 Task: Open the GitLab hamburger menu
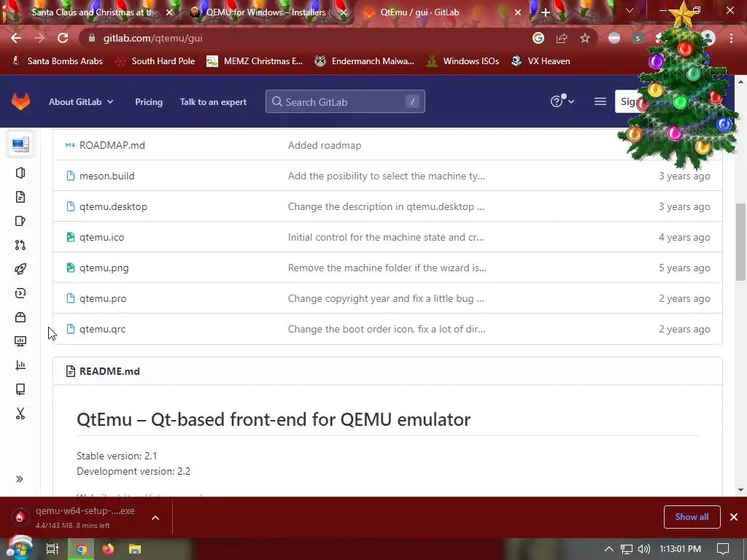600,101
